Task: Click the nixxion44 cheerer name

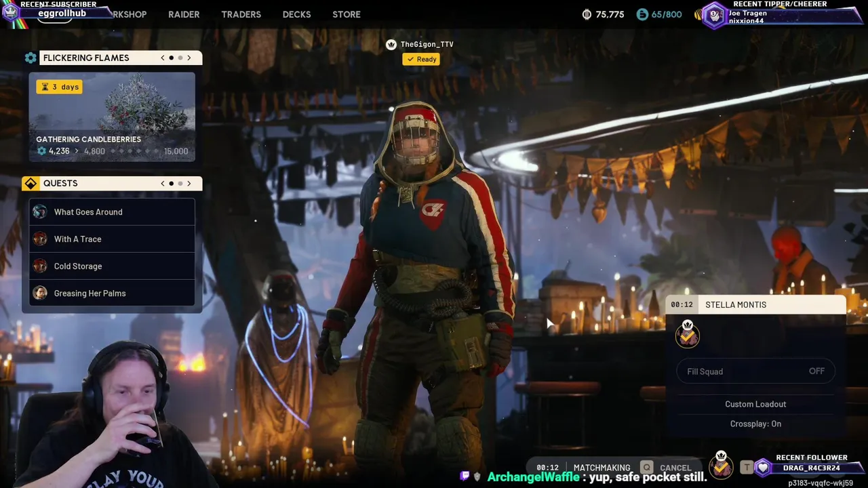Action: 746,21
